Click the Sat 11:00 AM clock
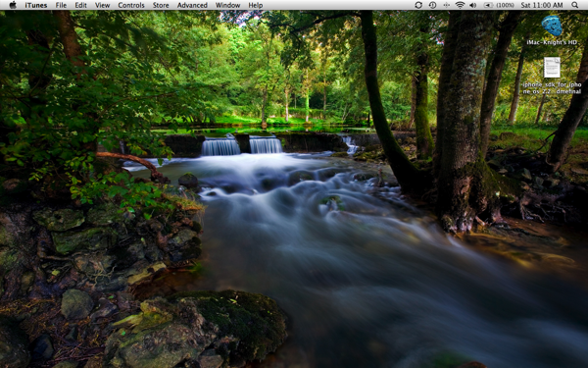Viewport: 588px width, 368px height. point(542,5)
